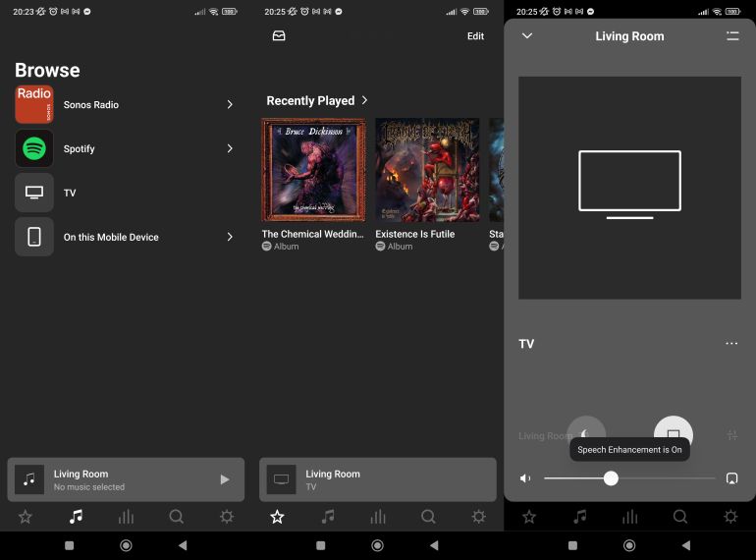Open the Rooms bars tab on Browse screen
Viewport: 756px width, 560px height.
(x=126, y=517)
